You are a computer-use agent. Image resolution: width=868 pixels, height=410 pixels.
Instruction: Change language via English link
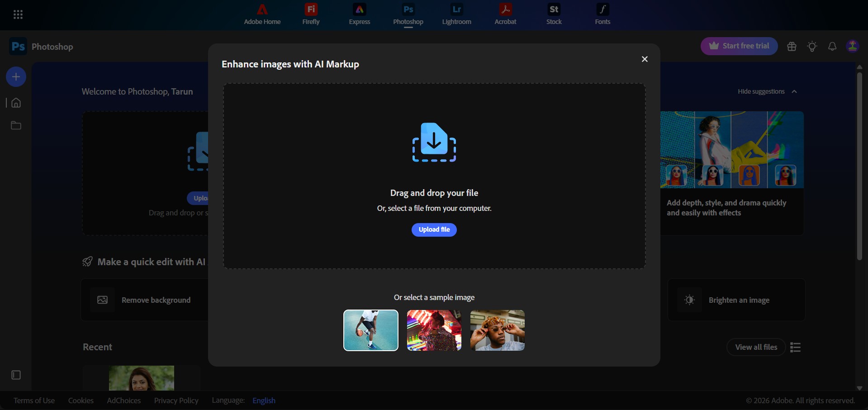pos(264,400)
